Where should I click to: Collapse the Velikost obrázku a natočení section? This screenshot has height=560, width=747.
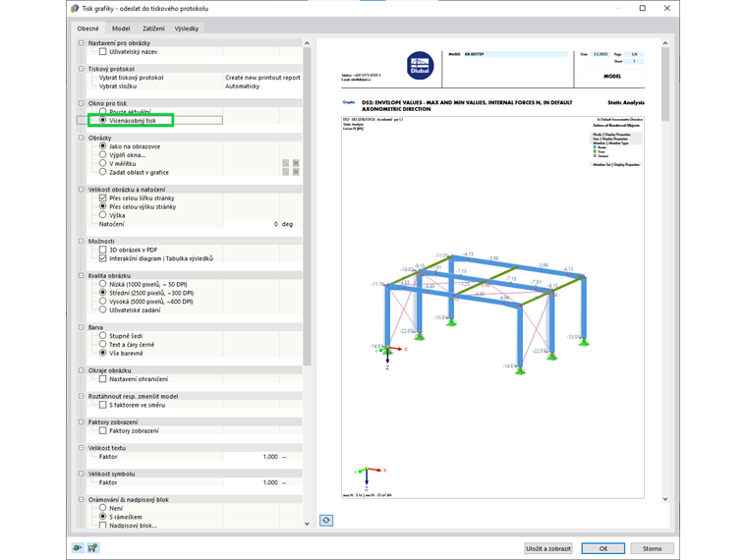point(81,189)
